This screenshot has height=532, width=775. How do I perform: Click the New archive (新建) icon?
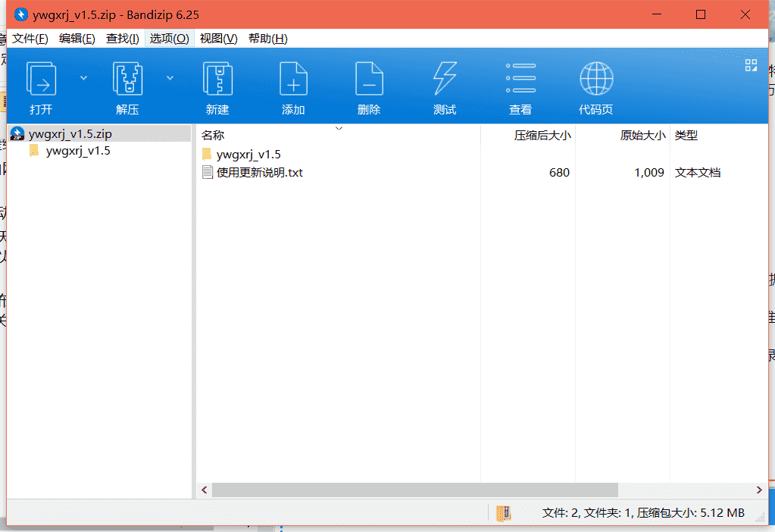217,79
